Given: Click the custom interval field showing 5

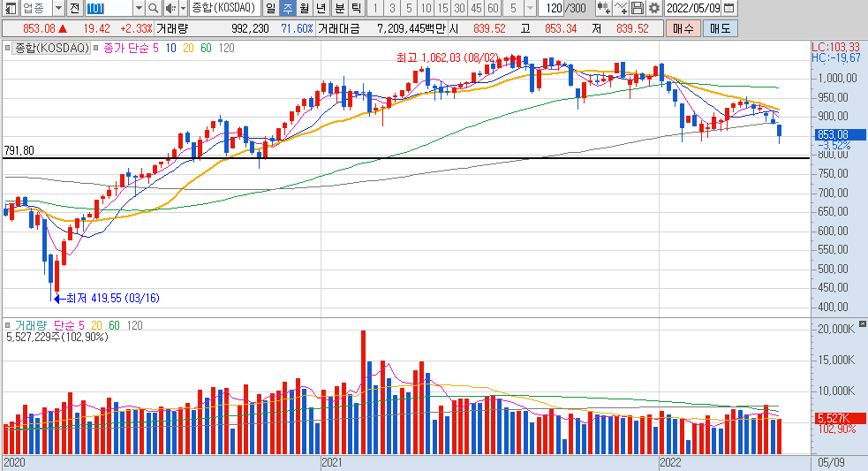Looking at the screenshot, I should tap(513, 8).
